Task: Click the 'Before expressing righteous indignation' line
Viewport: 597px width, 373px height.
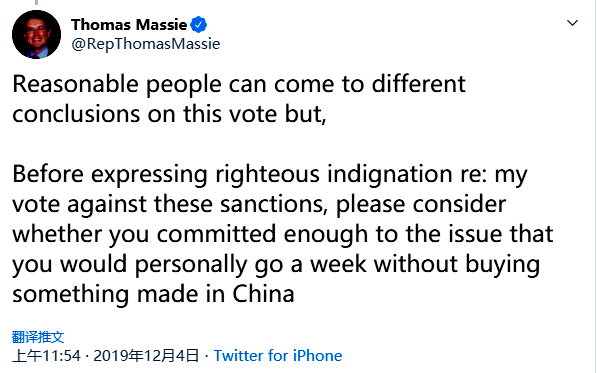Action: tap(270, 175)
